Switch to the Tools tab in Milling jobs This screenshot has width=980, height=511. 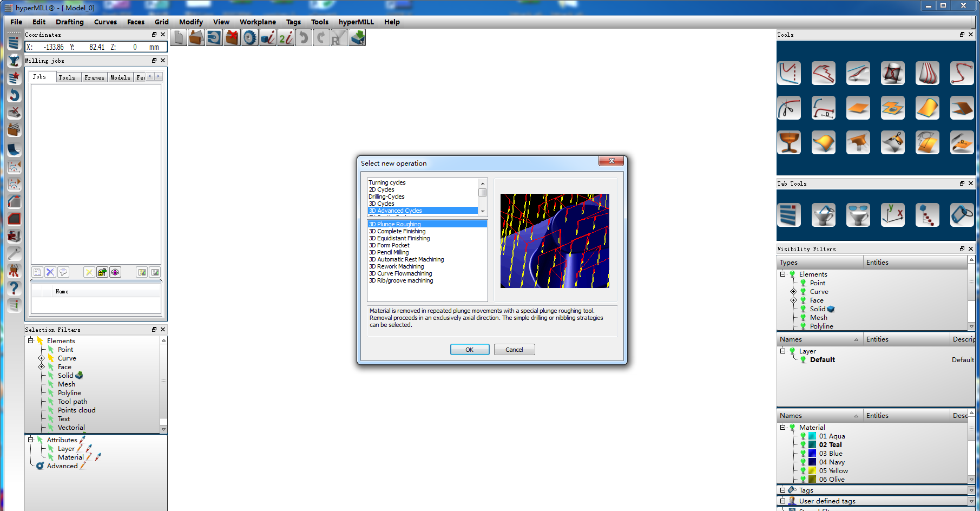click(x=67, y=77)
